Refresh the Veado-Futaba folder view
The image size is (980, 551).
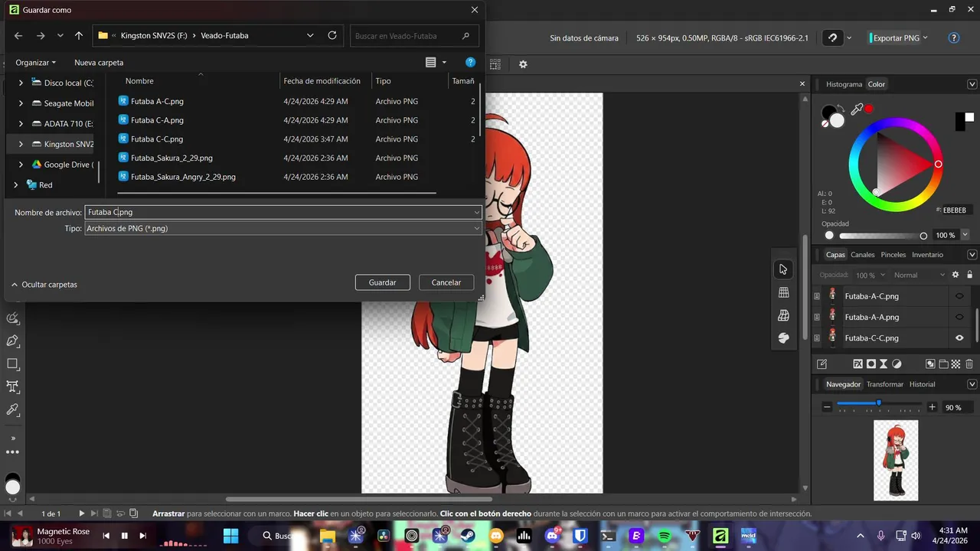(332, 35)
